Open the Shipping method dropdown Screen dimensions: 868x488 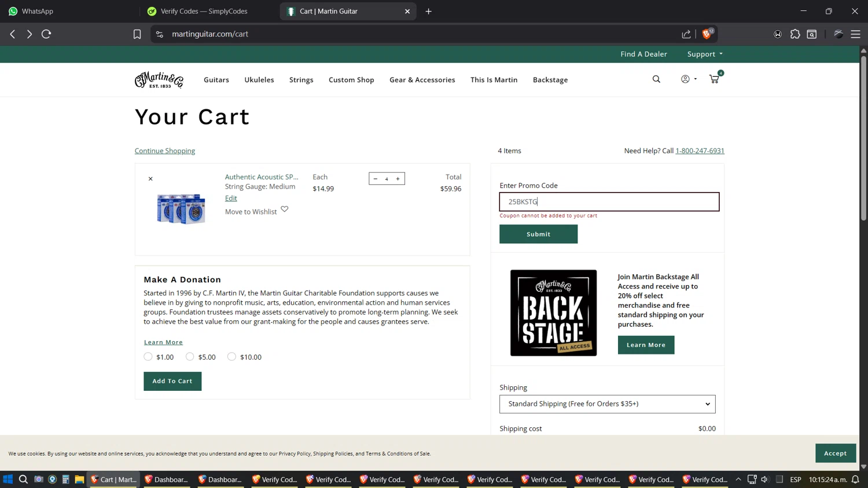click(x=608, y=404)
